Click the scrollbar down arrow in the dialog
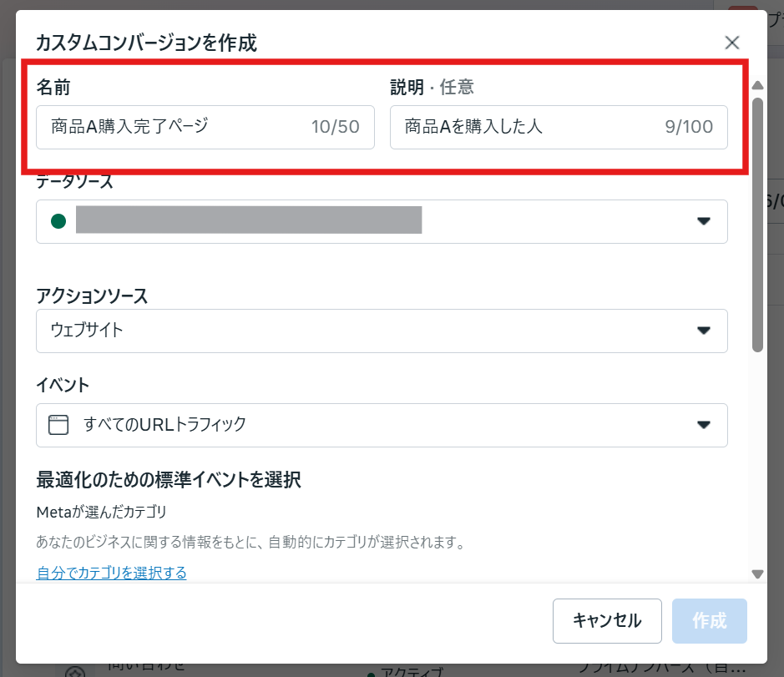This screenshot has width=784, height=677. click(x=757, y=573)
